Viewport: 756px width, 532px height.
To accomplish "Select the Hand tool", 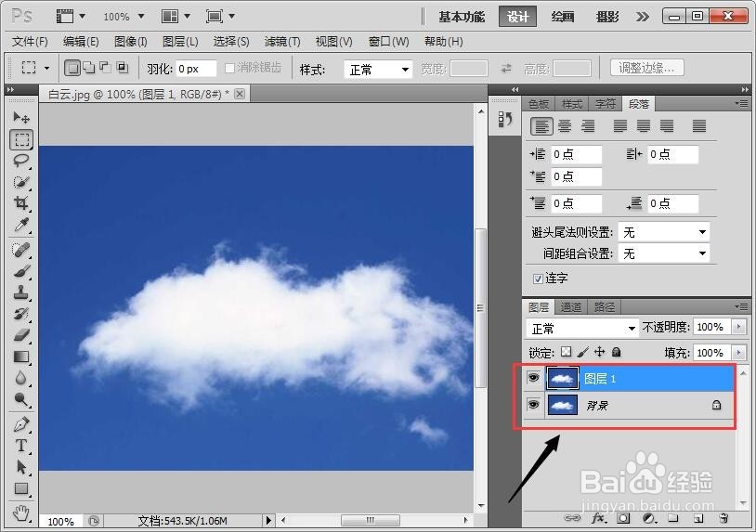I will click(21, 513).
